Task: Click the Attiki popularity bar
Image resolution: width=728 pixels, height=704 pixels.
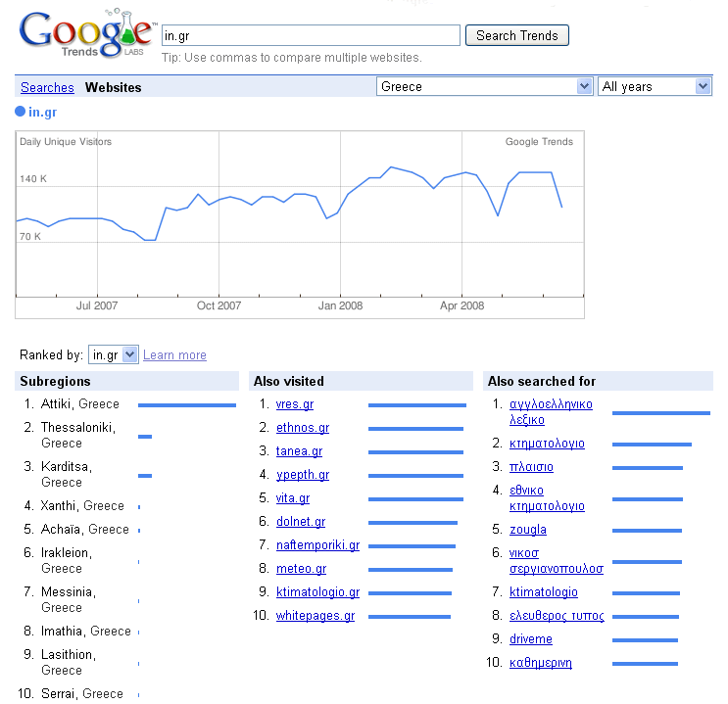Action: pos(187,405)
